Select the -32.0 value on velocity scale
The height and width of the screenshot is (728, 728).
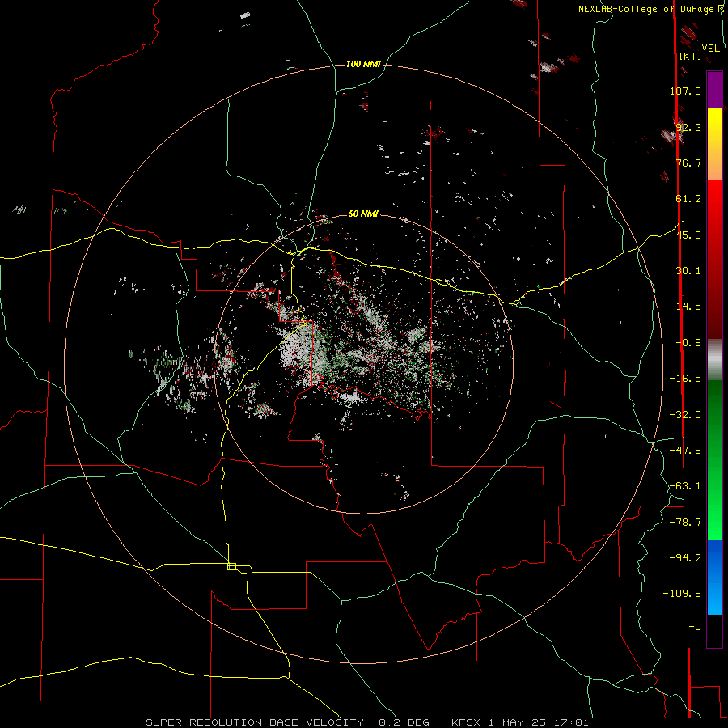[x=685, y=415]
